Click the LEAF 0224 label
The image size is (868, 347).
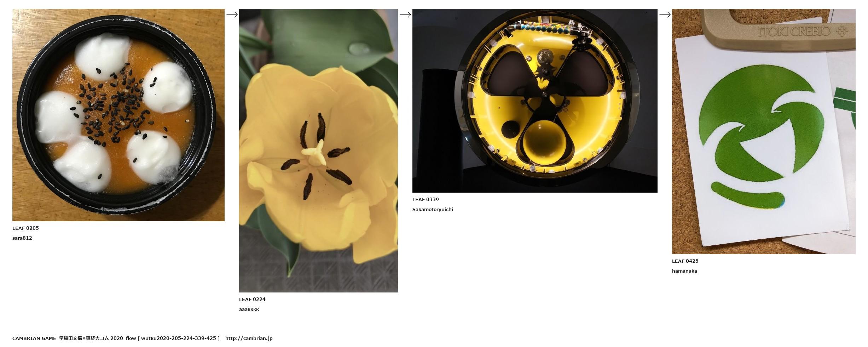[x=252, y=299]
